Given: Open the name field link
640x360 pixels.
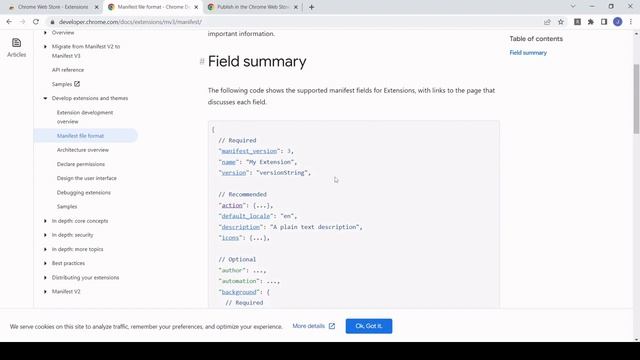Looking at the screenshot, I should click(x=229, y=162).
